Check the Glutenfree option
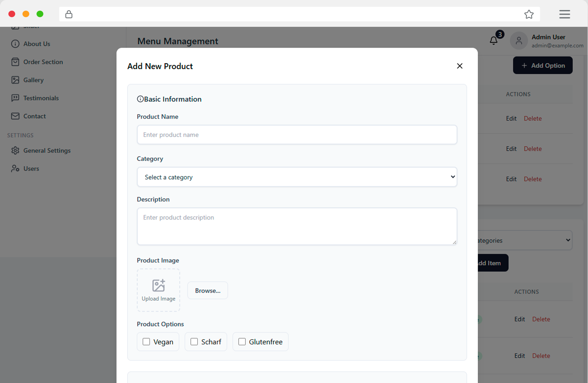588x383 pixels. [242, 342]
